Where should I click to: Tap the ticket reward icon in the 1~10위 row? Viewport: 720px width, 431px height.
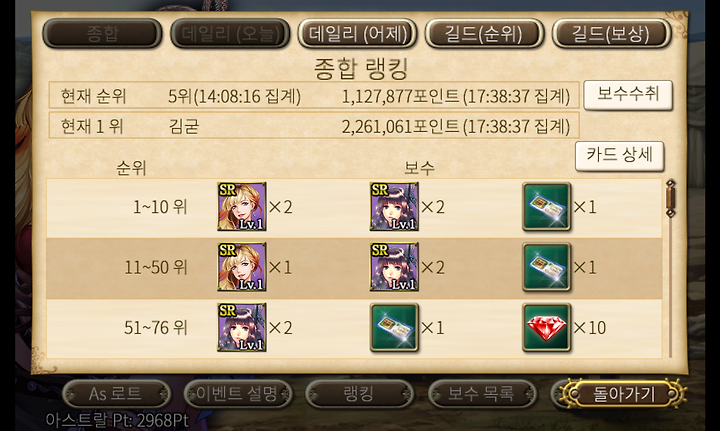click(x=546, y=207)
